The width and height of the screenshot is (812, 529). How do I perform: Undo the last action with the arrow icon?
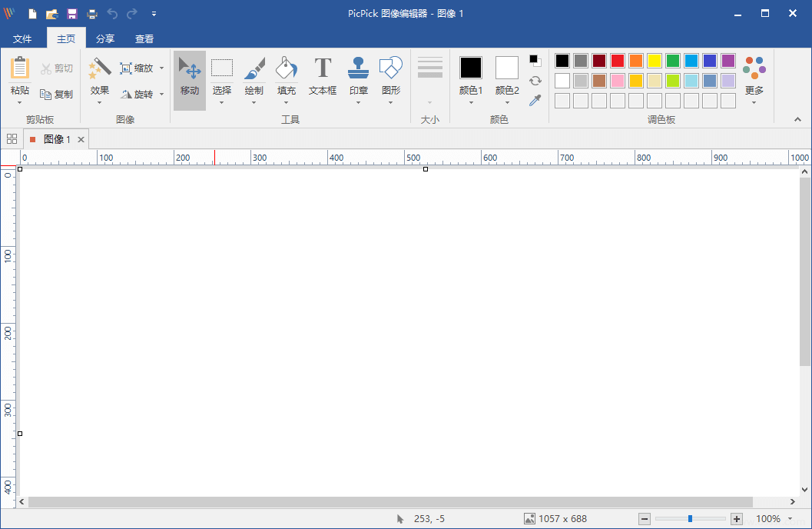(x=112, y=14)
